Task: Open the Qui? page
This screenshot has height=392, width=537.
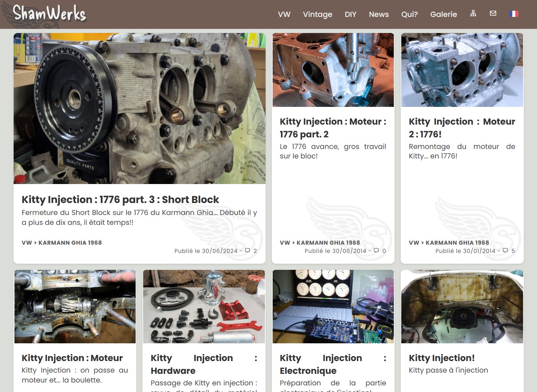Action: tap(409, 14)
